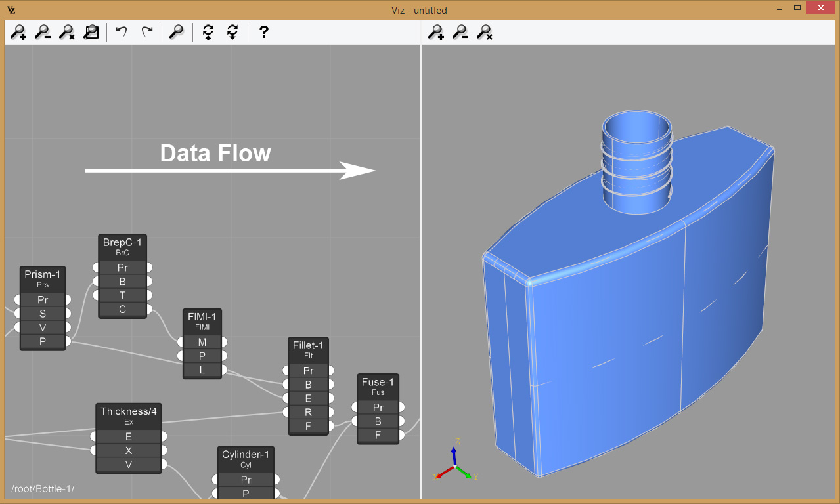Image resolution: width=840 pixels, height=504 pixels.
Task: Select the Thickness/4 node header
Action: coord(129,415)
